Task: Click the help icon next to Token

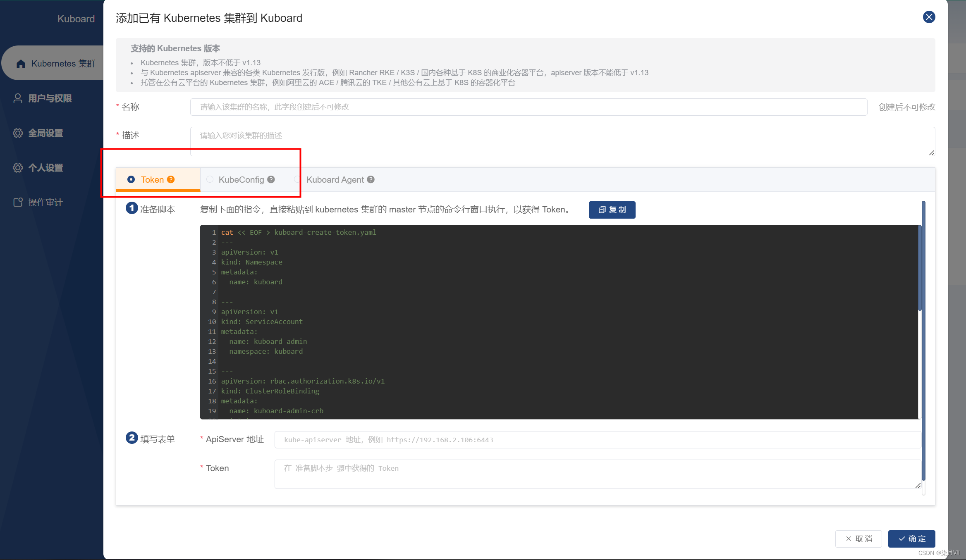Action: point(171,179)
